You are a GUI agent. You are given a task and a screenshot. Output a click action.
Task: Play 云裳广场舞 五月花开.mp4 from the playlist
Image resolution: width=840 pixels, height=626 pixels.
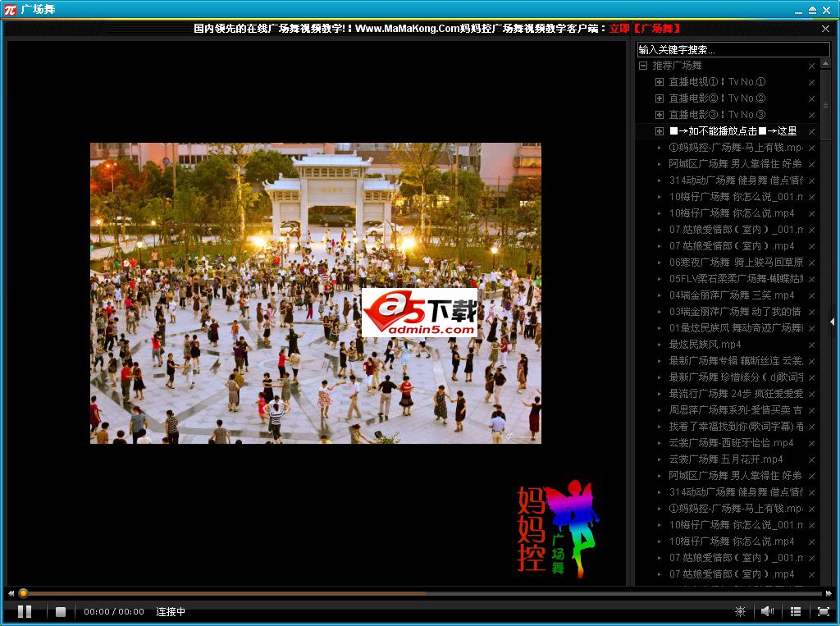point(726,459)
